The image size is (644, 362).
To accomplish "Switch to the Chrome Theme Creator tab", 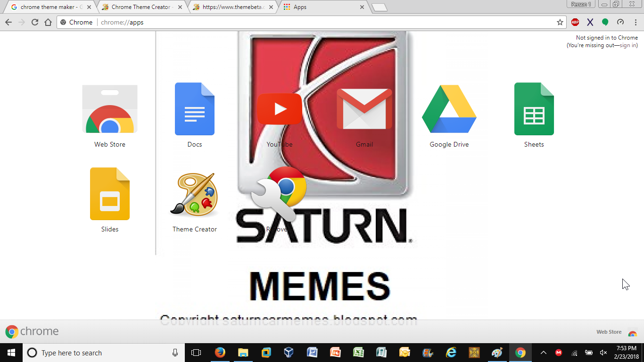I will click(x=142, y=7).
